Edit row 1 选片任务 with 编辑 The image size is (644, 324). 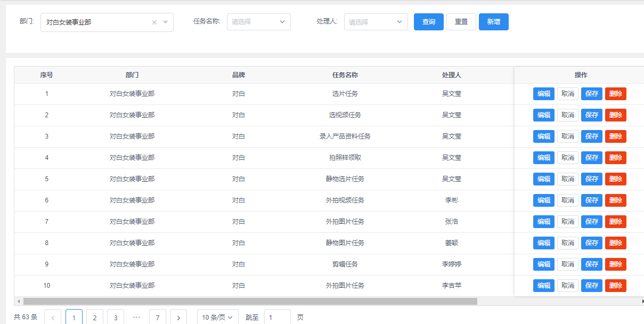(x=544, y=94)
